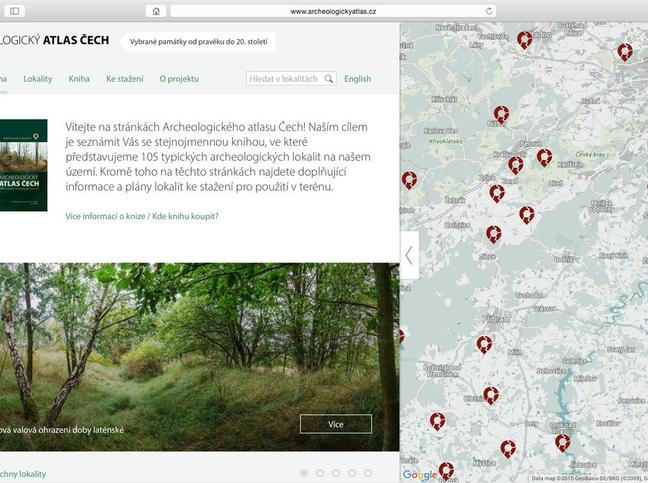The image size is (648, 483).
Task: Select the second carousel dot
Action: pos(320,473)
